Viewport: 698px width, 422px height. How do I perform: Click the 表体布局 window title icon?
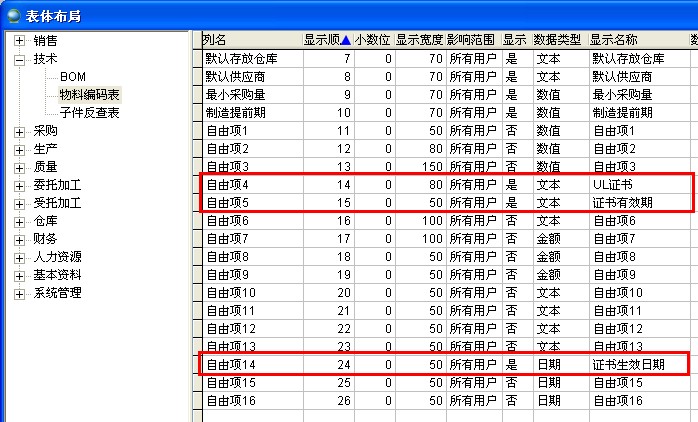(x=13, y=13)
